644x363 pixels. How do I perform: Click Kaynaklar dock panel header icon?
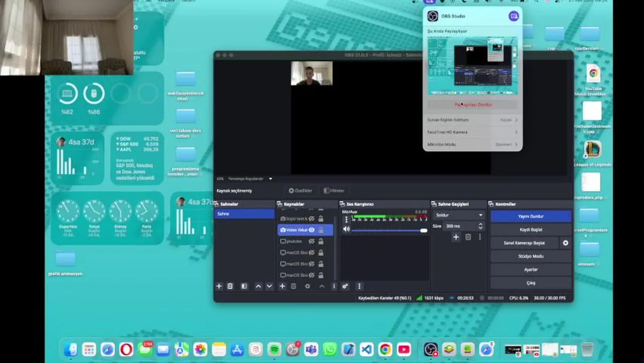click(x=280, y=204)
